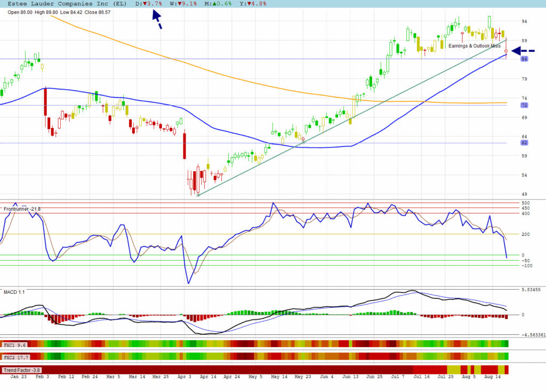Click the 74 price axis label
The height and width of the screenshot is (392, 546).
(524, 99)
